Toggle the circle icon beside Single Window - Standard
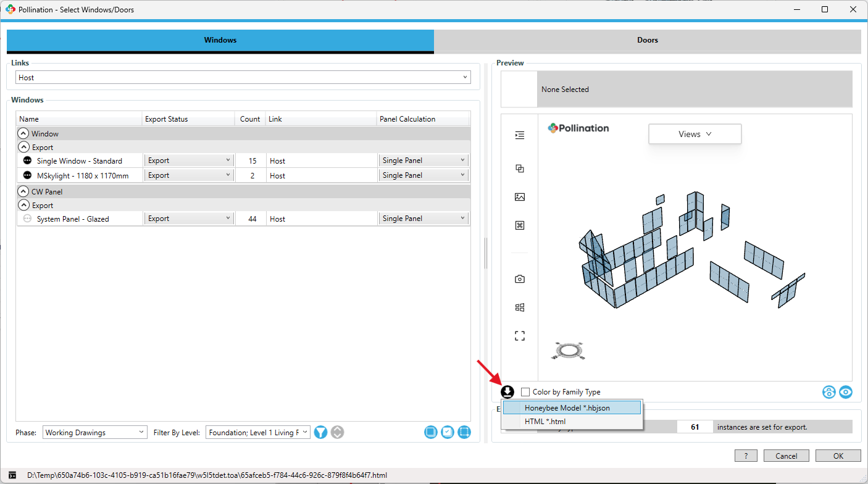 (27, 161)
